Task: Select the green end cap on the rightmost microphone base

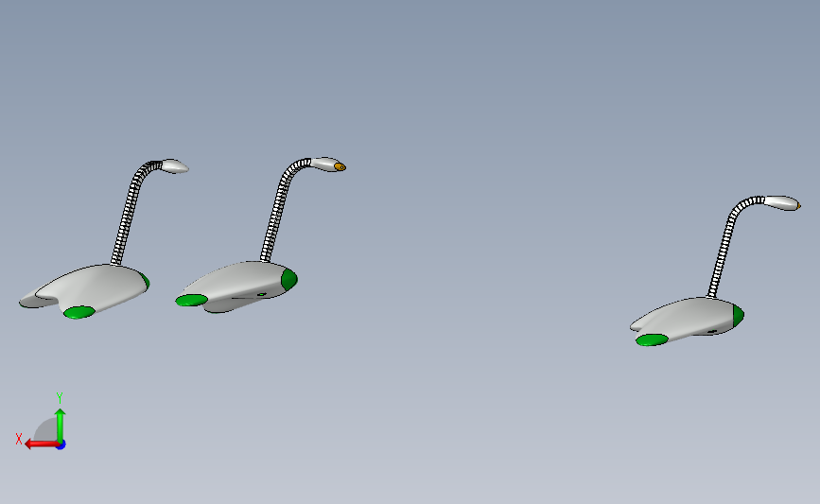Action: click(x=739, y=315)
